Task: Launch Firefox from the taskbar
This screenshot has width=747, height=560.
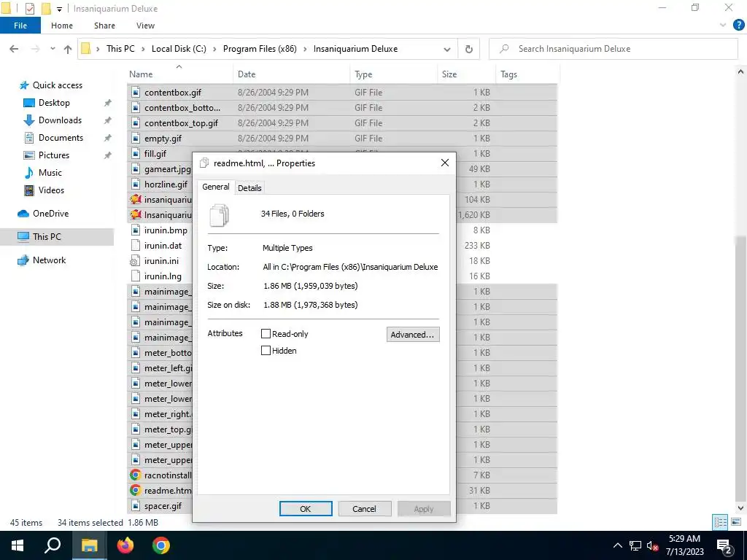Action: click(x=125, y=545)
